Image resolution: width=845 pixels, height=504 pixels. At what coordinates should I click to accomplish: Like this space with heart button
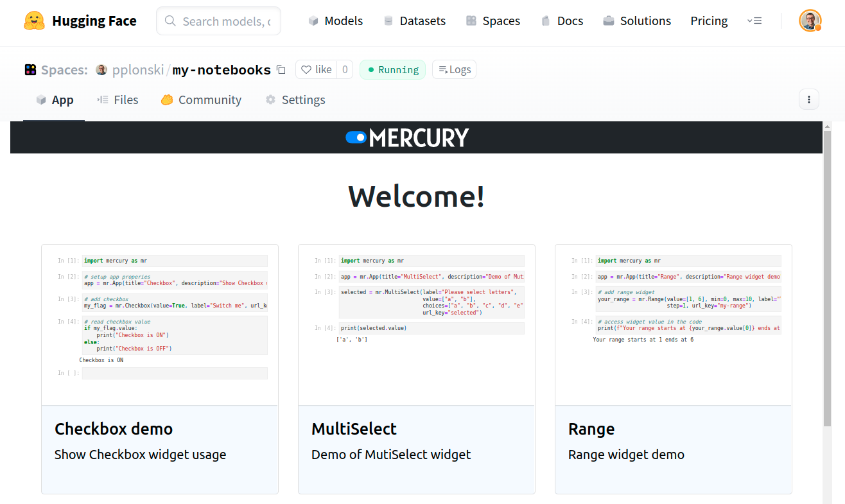click(317, 69)
